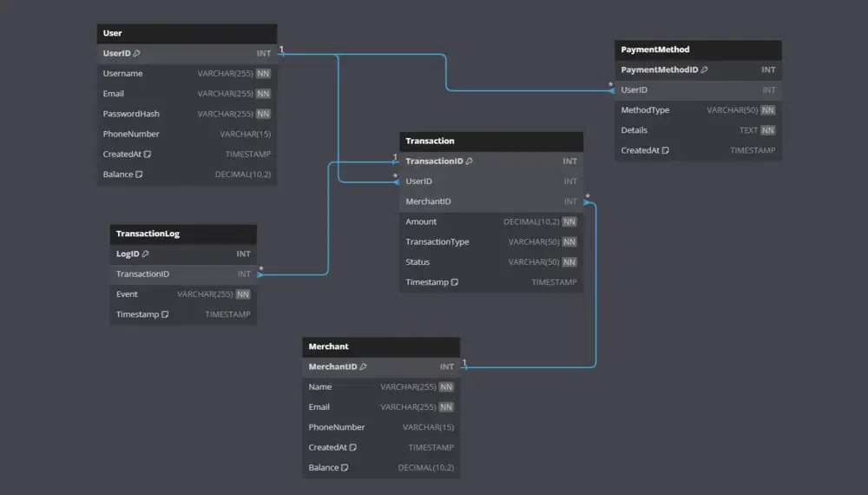Click the NN badge on the Amount column
This screenshot has height=495, width=868.
569,222
